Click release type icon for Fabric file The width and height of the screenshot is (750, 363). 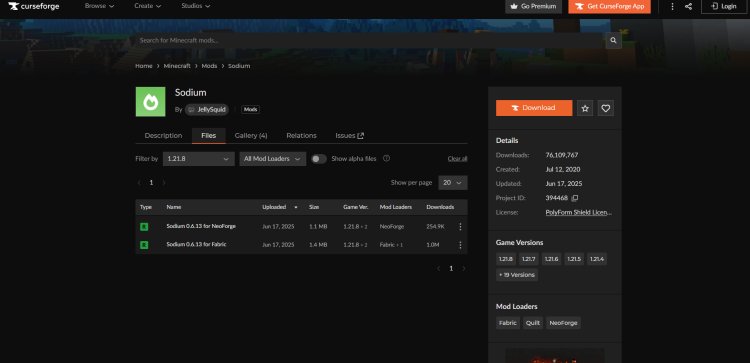pos(144,245)
